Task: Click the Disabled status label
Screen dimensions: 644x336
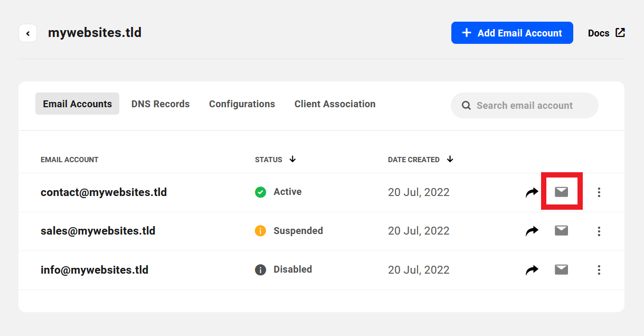Action: coord(293,269)
